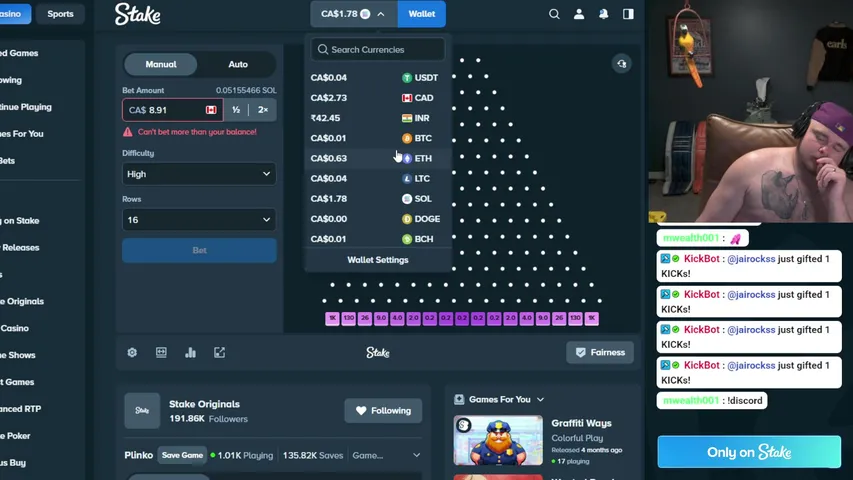The width and height of the screenshot is (853, 480).
Task: Click the blue Bet button
Action: click(x=199, y=250)
